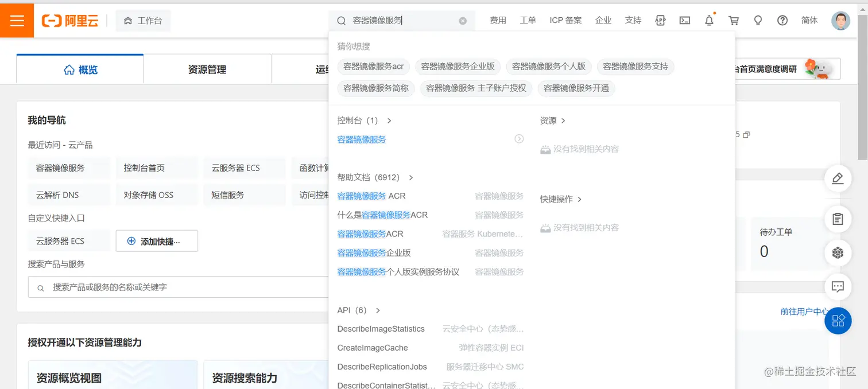
Task: Open the orange hamburger menu
Action: click(x=17, y=20)
